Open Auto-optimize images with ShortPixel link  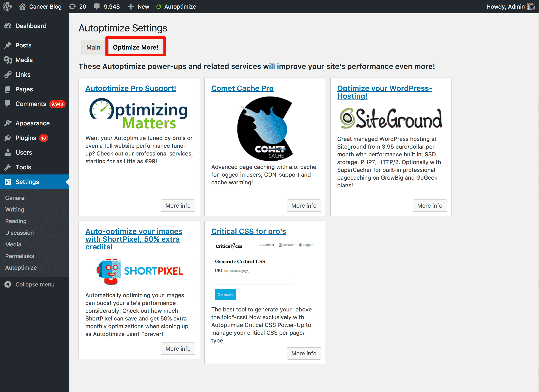coord(134,239)
